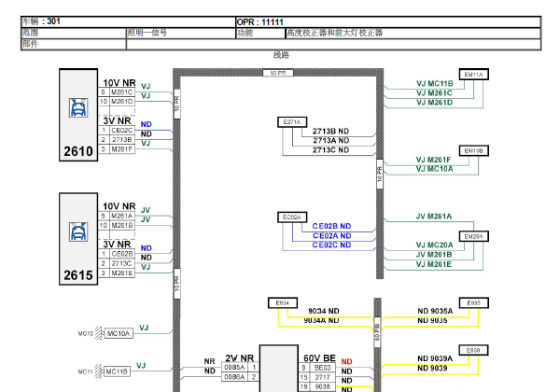
Task: Click wire label VJ MC10A
Action: pyautogui.click(x=435, y=169)
